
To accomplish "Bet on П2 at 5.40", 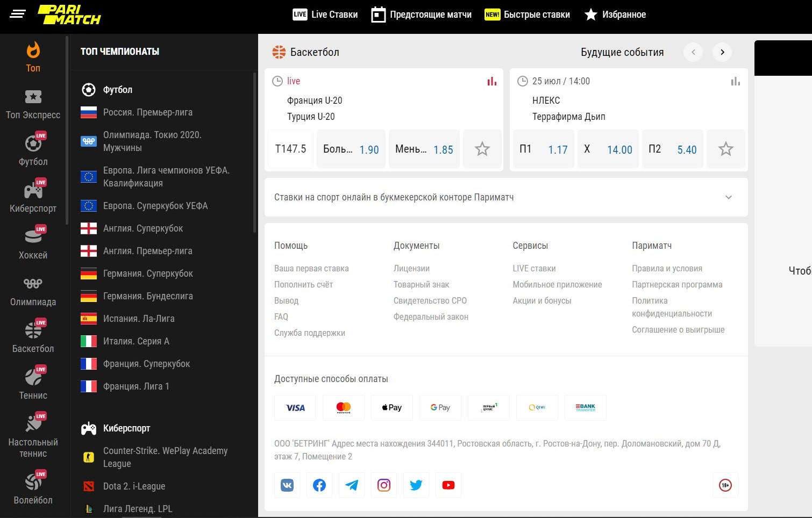I will 673,149.
